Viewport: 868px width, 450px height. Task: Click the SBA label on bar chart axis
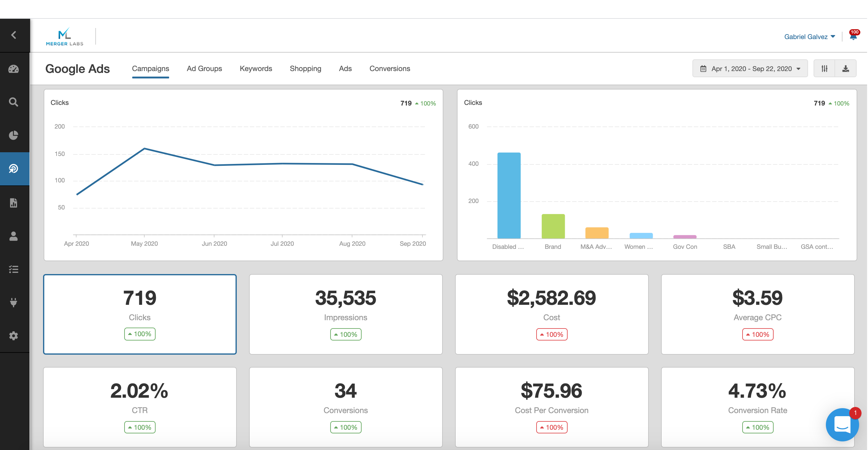pos(729,247)
